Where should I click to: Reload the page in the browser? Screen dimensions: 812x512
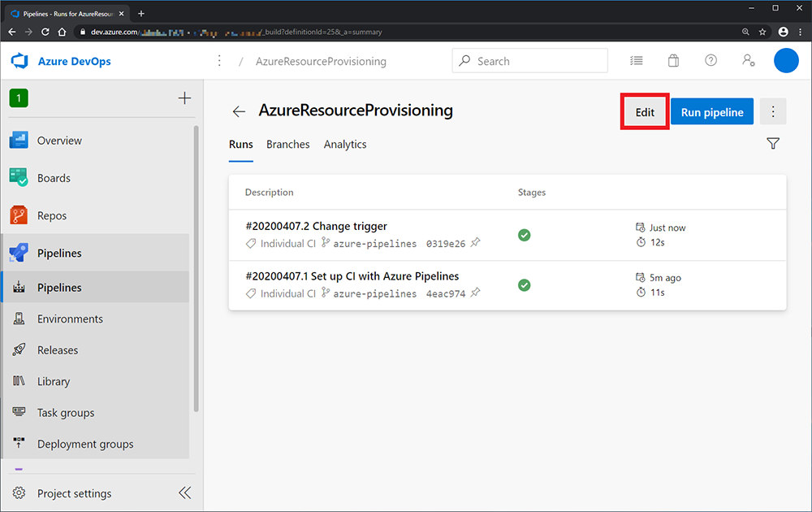pos(45,33)
